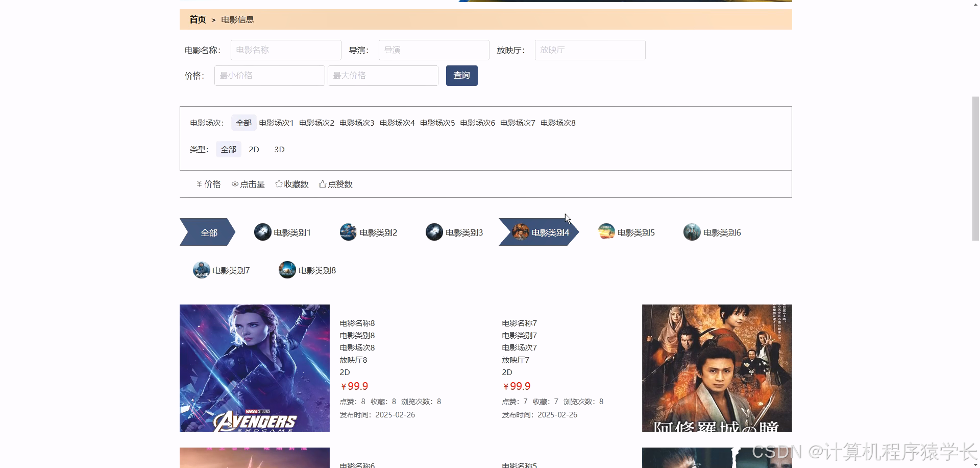
Task: Navigate to 首页 in the breadcrumb
Action: 197,19
